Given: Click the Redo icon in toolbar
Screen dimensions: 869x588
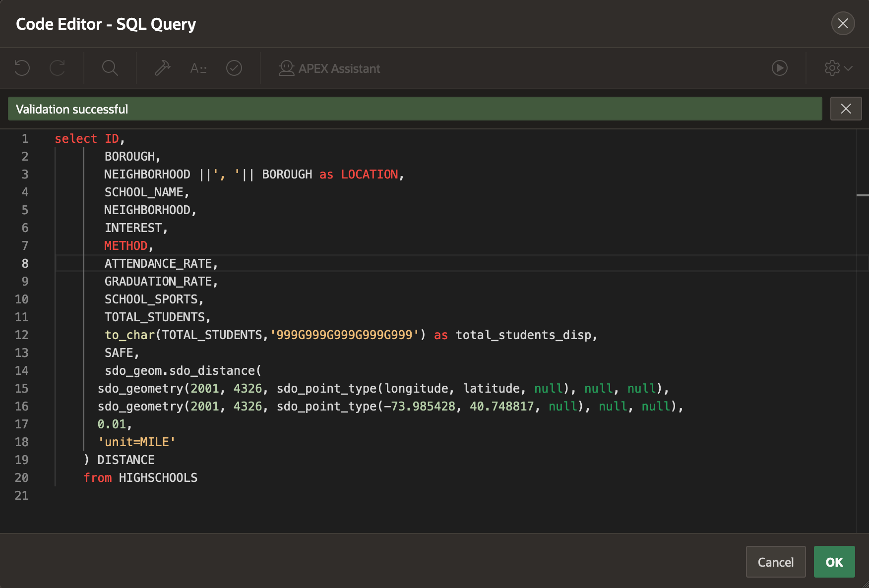Looking at the screenshot, I should pos(58,68).
